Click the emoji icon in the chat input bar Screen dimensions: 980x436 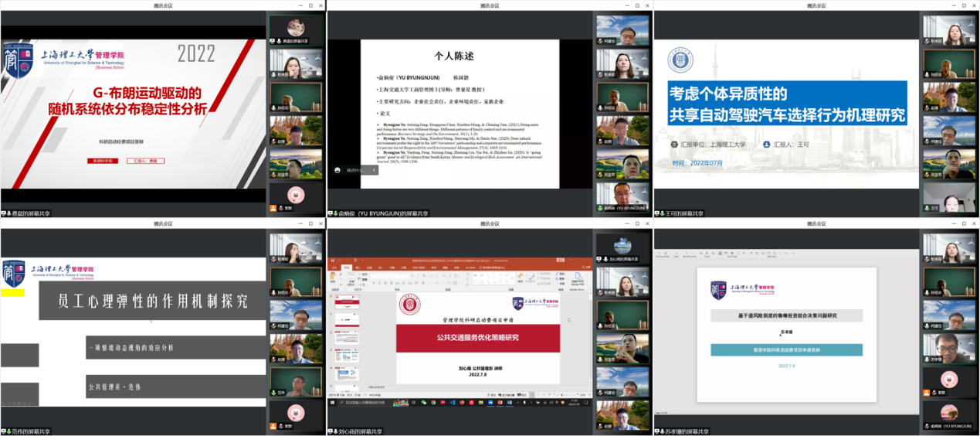[x=338, y=170]
